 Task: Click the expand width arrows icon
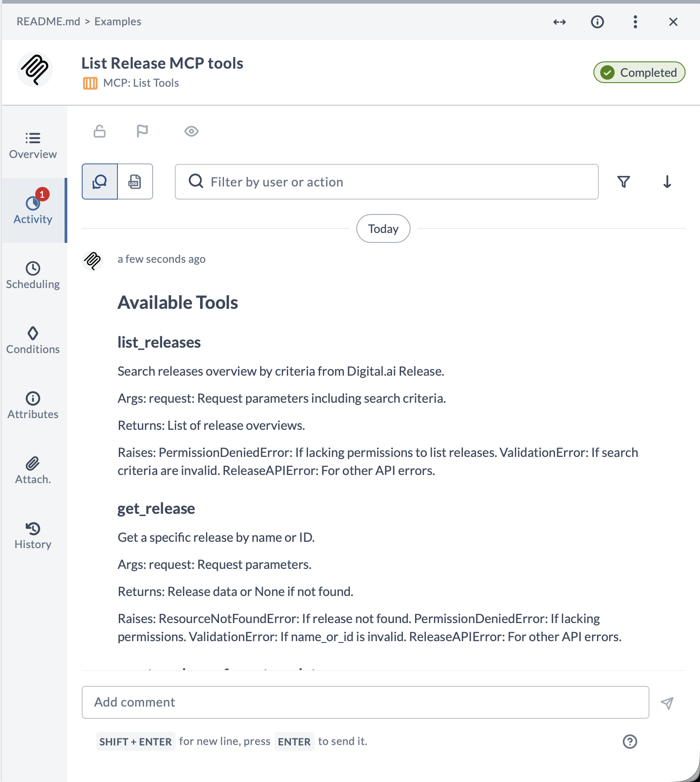pyautogui.click(x=560, y=22)
